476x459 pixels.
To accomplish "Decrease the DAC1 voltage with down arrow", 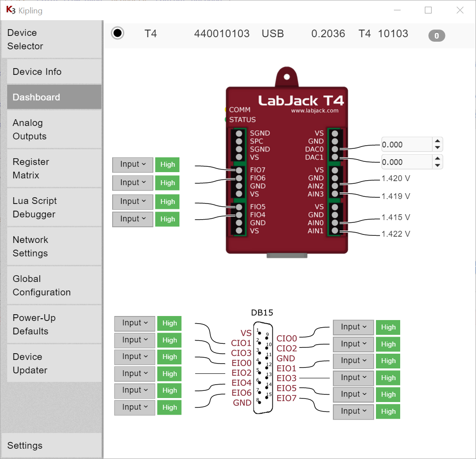I will (437, 165).
